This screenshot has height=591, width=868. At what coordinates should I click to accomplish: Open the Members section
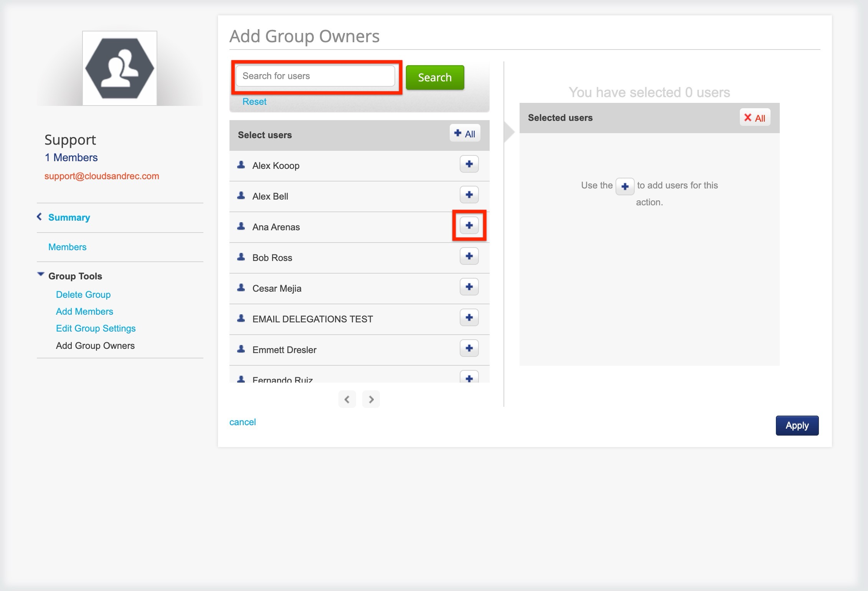(68, 247)
